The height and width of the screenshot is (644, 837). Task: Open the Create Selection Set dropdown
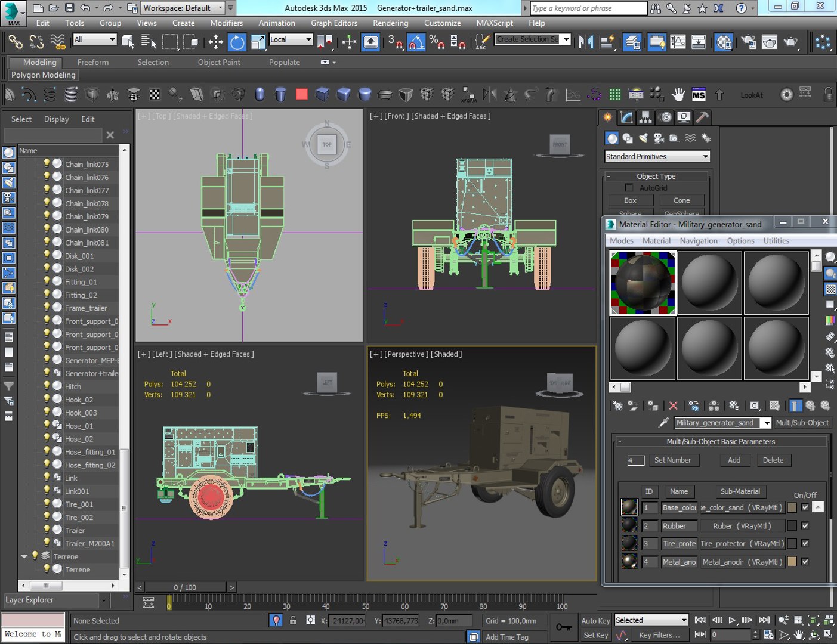point(533,39)
